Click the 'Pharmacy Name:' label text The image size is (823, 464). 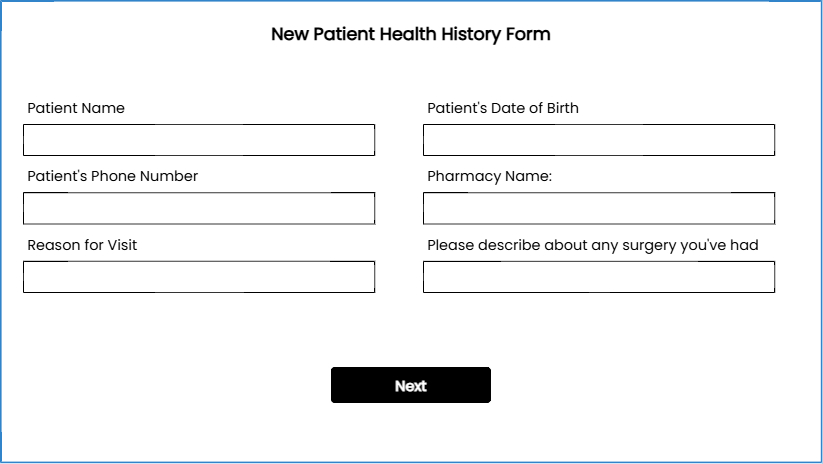tap(489, 176)
